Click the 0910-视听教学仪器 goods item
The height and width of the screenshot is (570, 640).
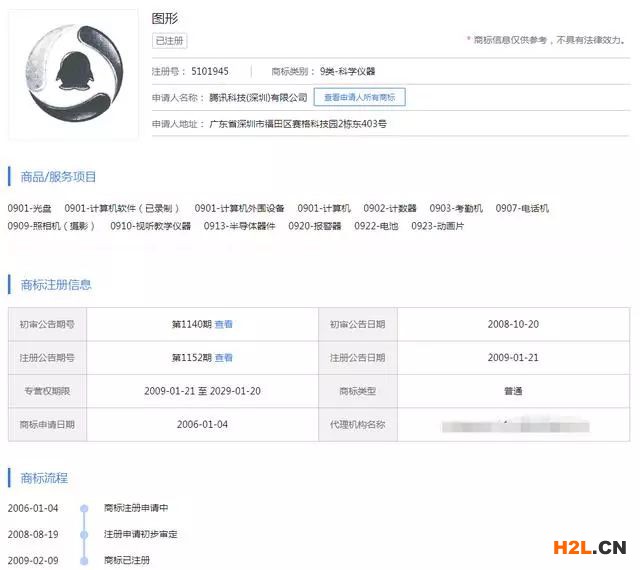(150, 226)
